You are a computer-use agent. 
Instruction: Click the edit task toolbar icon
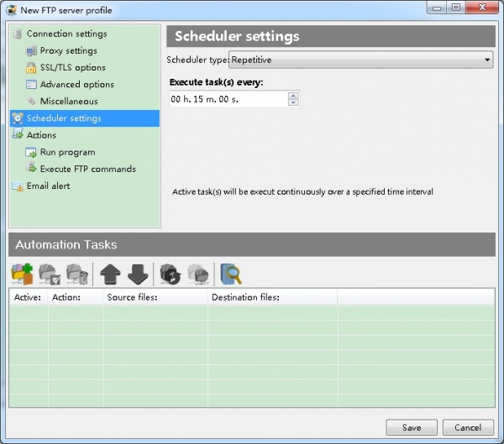50,274
